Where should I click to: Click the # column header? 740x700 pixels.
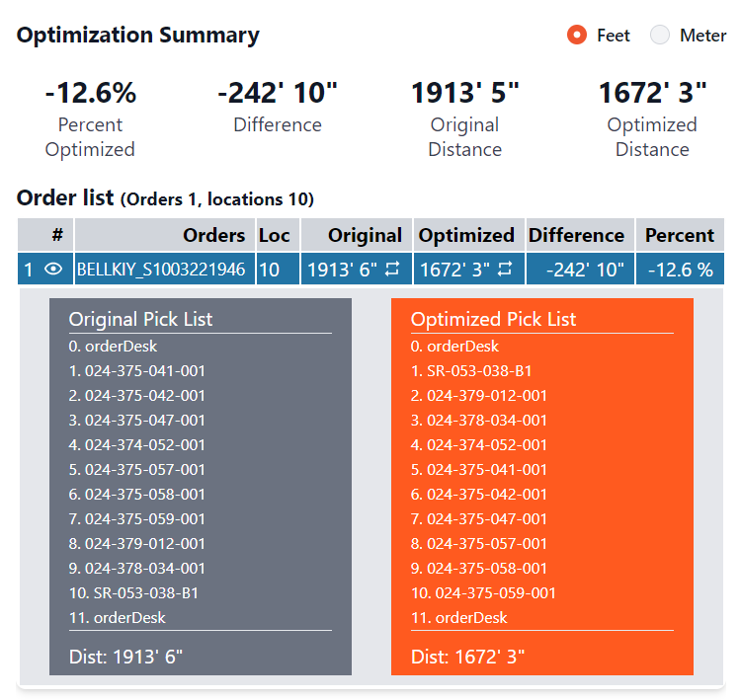tap(57, 235)
